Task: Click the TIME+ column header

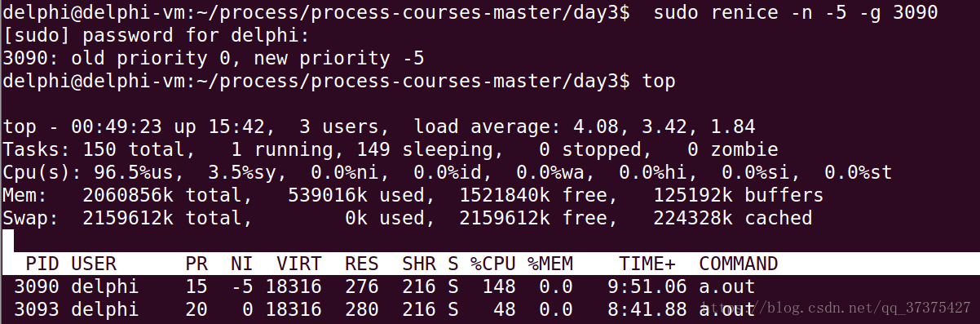Action: coord(647,264)
